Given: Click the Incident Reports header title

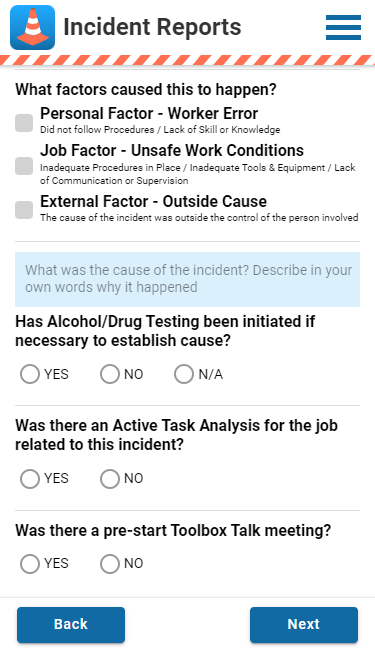Looking at the screenshot, I should pos(152,27).
